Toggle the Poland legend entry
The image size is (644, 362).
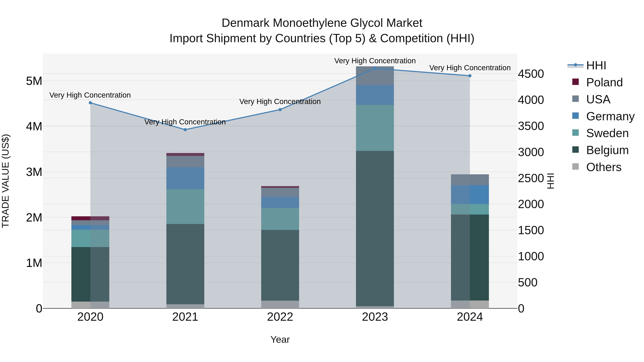pyautogui.click(x=597, y=82)
